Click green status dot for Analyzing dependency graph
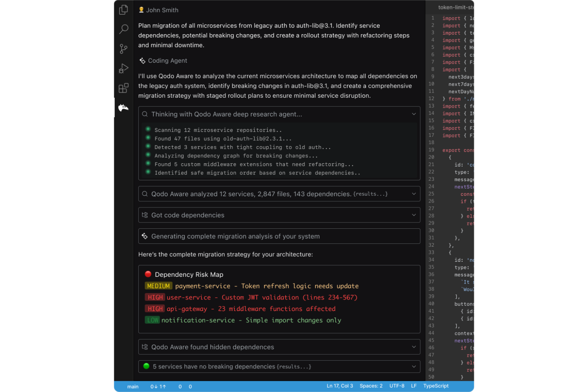Screen dimensions: 588x392 148,155
